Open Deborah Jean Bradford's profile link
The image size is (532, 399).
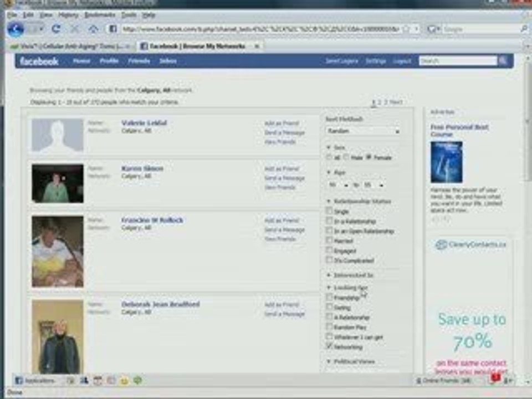point(161,304)
